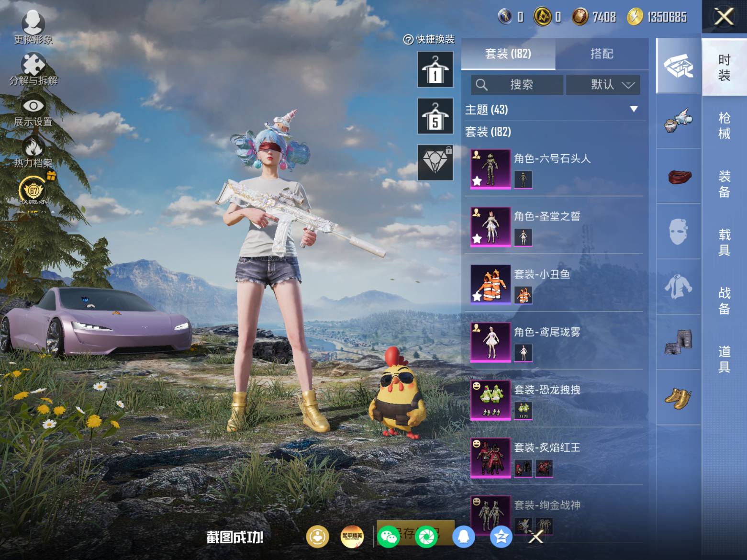Image resolution: width=747 pixels, height=560 pixels.
Task: Open the 枪械 side tab
Action: point(725,125)
